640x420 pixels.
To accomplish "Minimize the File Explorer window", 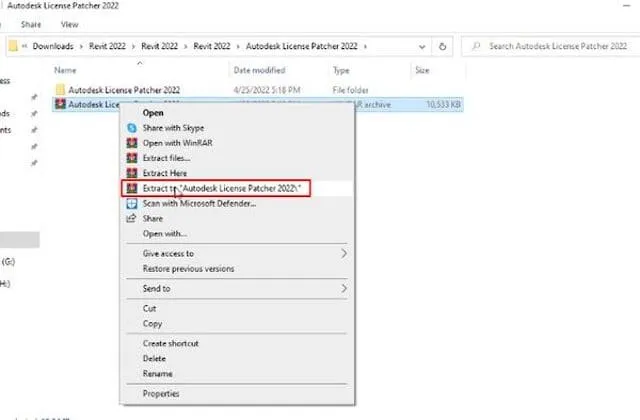I will click(x=627, y=6).
